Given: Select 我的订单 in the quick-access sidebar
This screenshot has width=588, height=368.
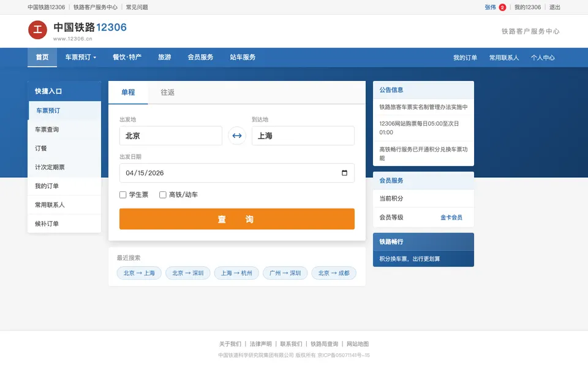Looking at the screenshot, I should point(64,186).
